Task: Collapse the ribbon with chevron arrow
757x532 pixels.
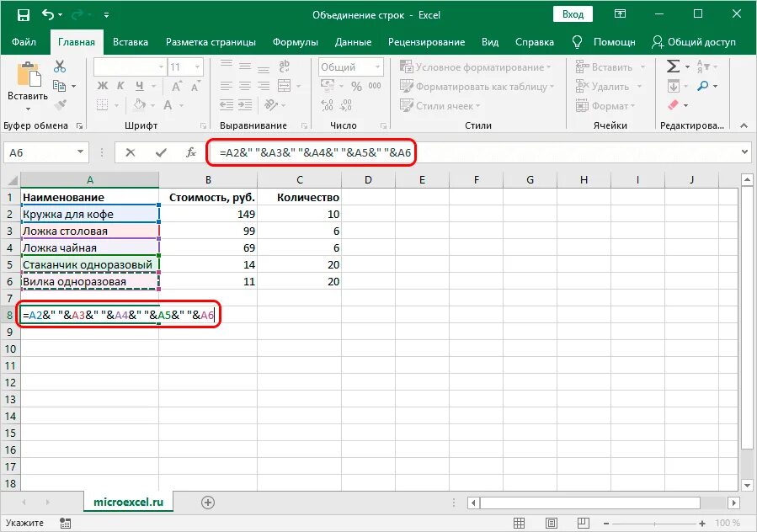Action: 744,125
